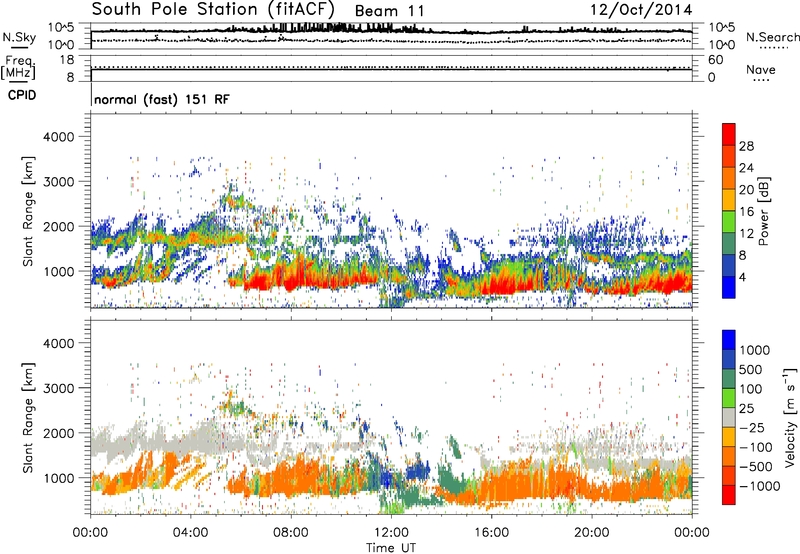Click the red top of the power colorbar
The height and width of the screenshot is (554, 800).
(x=729, y=134)
